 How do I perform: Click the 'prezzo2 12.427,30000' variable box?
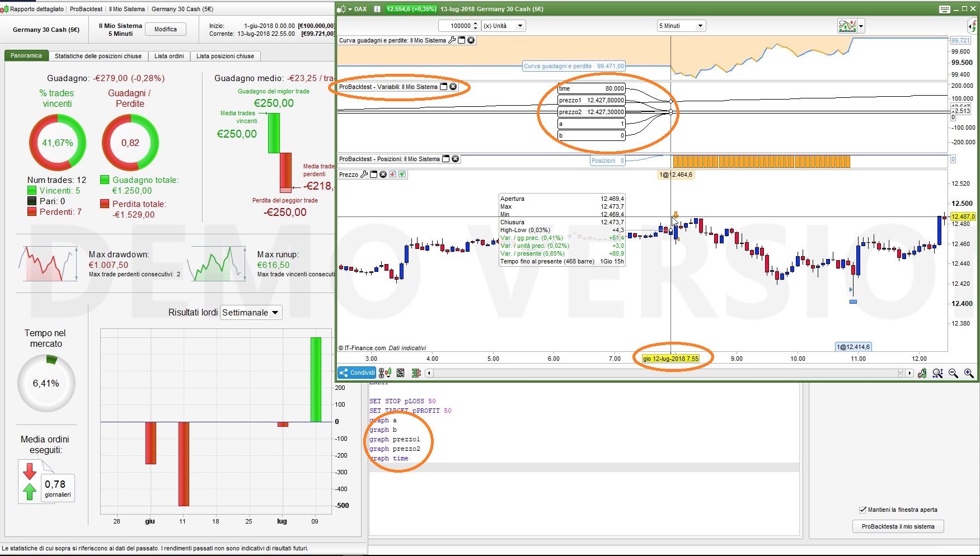(591, 112)
